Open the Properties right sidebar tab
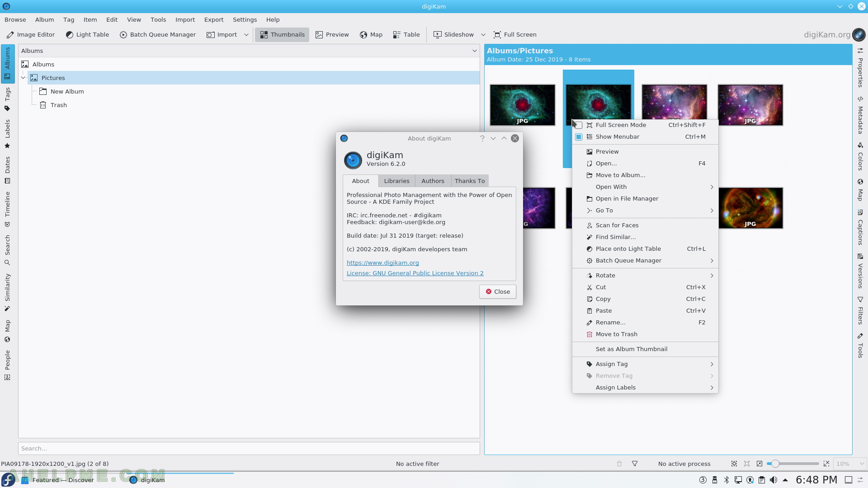This screenshot has width=868, height=488. pos(860,68)
